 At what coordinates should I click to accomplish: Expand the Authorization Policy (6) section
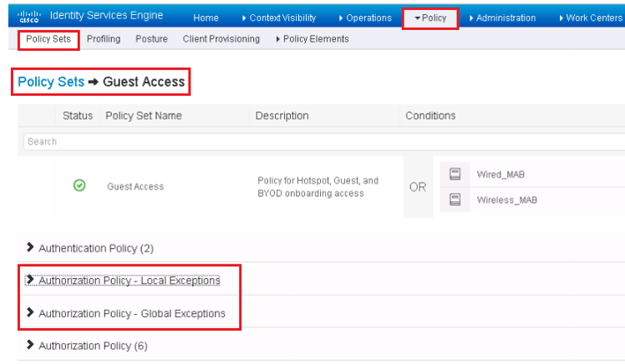tap(87, 346)
